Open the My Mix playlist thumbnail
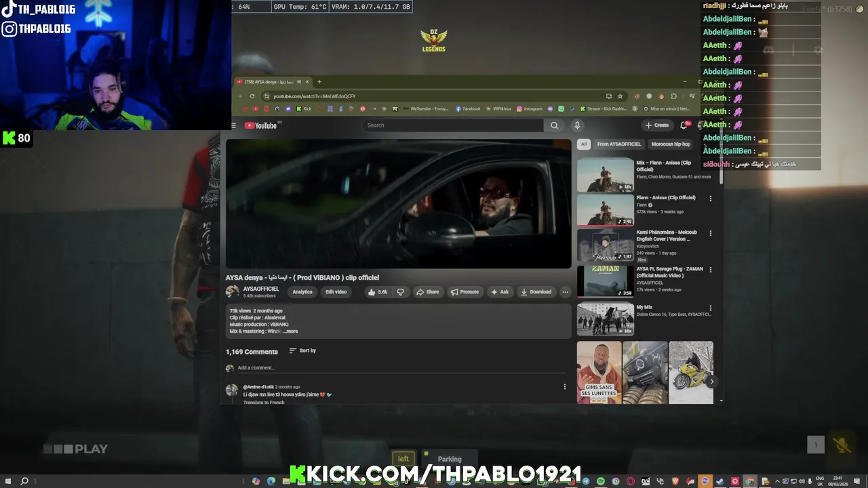868x488 pixels. coord(605,319)
